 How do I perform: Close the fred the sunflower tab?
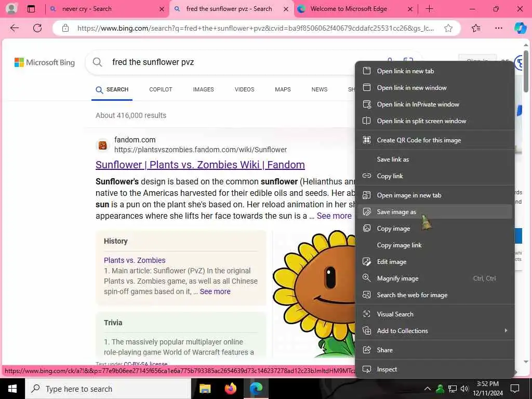pyautogui.click(x=286, y=9)
